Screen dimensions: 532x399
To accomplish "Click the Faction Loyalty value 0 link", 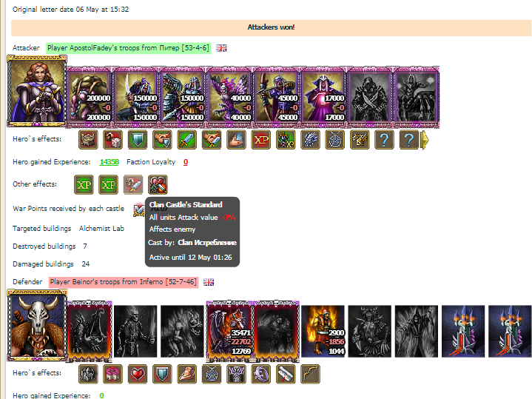I will click(186, 162).
